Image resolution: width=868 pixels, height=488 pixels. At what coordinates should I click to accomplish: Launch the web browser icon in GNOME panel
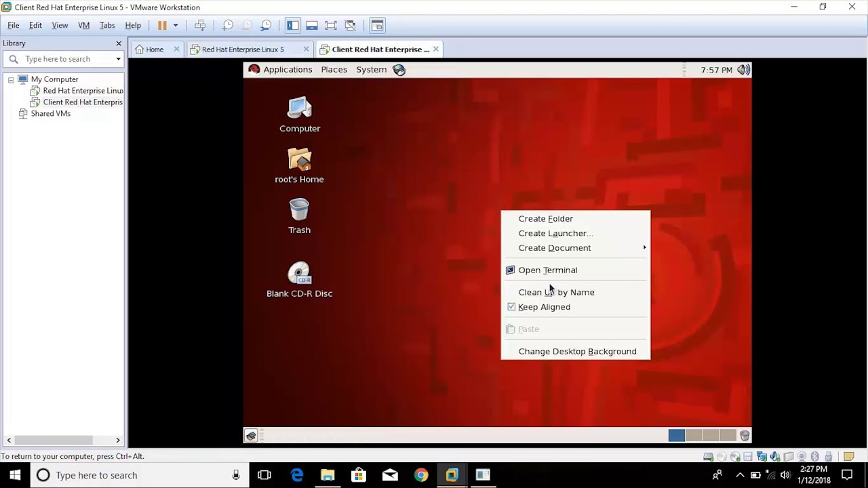click(399, 70)
